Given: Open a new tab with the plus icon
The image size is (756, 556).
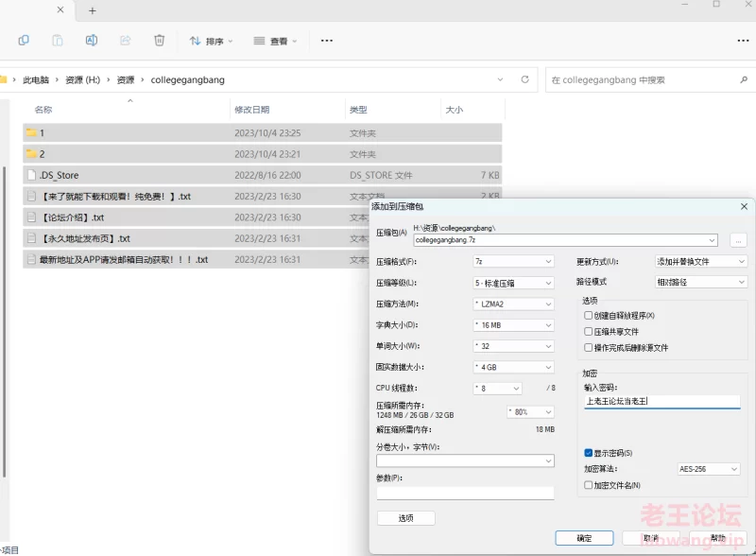Looking at the screenshot, I should (92, 10).
